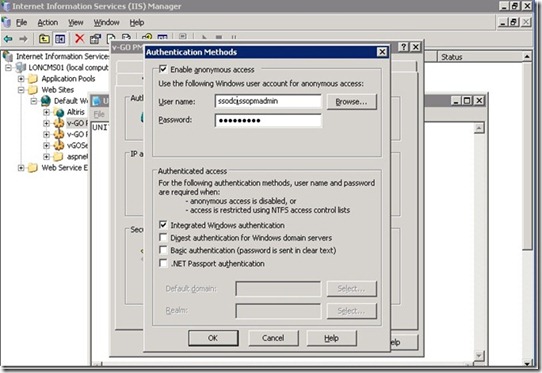Open the Window menu
This screenshot has width=542, height=373.
[x=106, y=22]
